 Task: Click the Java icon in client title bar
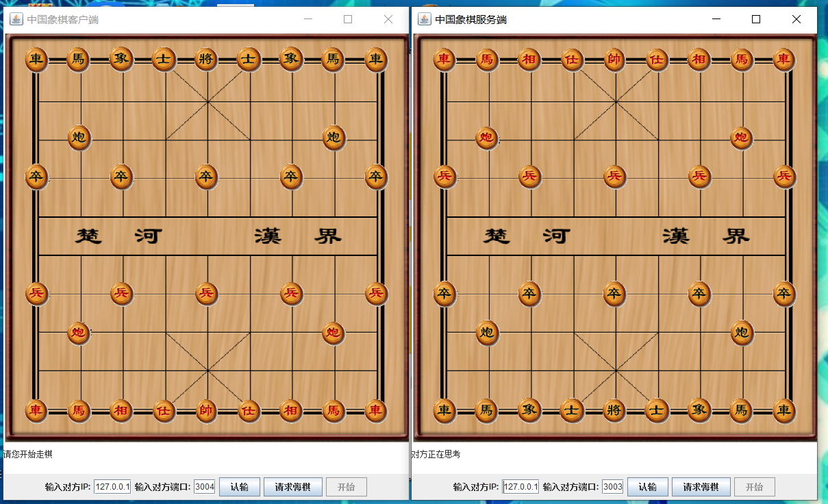tap(16, 19)
